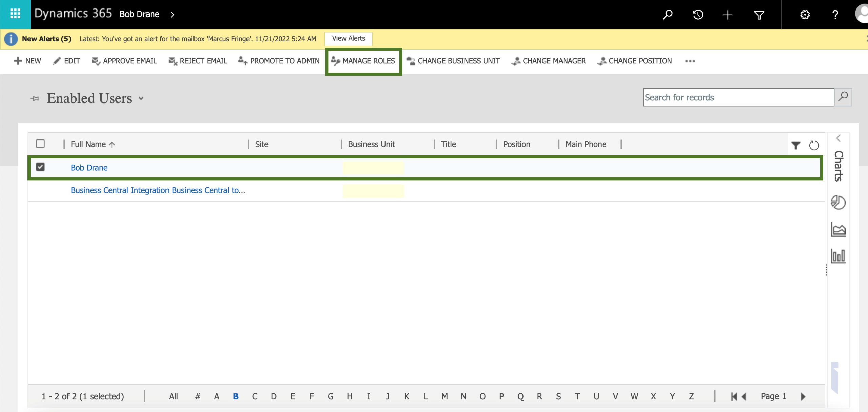Click EDIT in command bar
Screen dimensions: 868x412
[x=66, y=61]
